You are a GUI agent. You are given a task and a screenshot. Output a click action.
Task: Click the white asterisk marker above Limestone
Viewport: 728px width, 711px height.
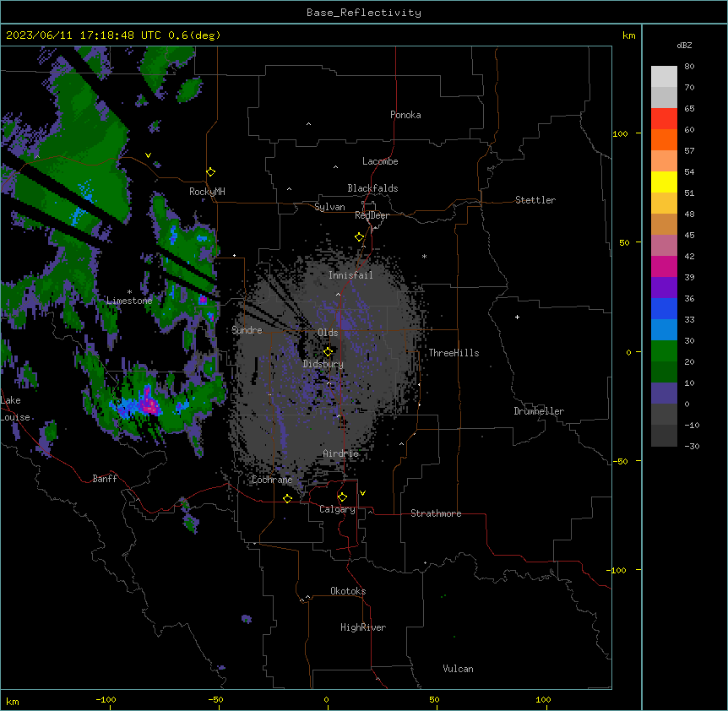pos(129,292)
